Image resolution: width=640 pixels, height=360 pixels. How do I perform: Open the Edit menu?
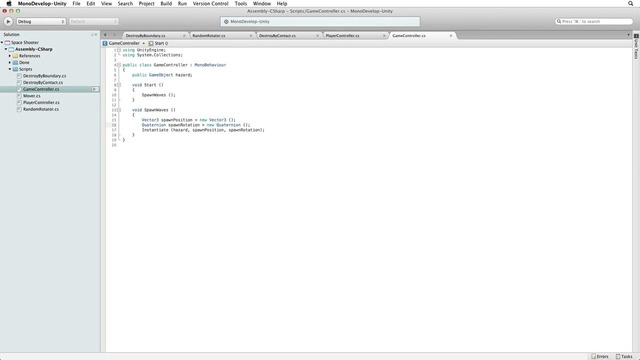91,3
